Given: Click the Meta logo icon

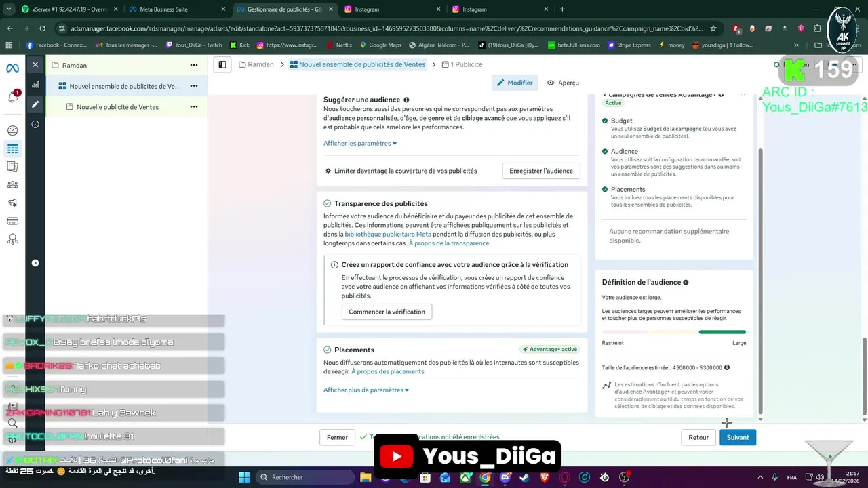Looking at the screenshot, I should [12, 68].
